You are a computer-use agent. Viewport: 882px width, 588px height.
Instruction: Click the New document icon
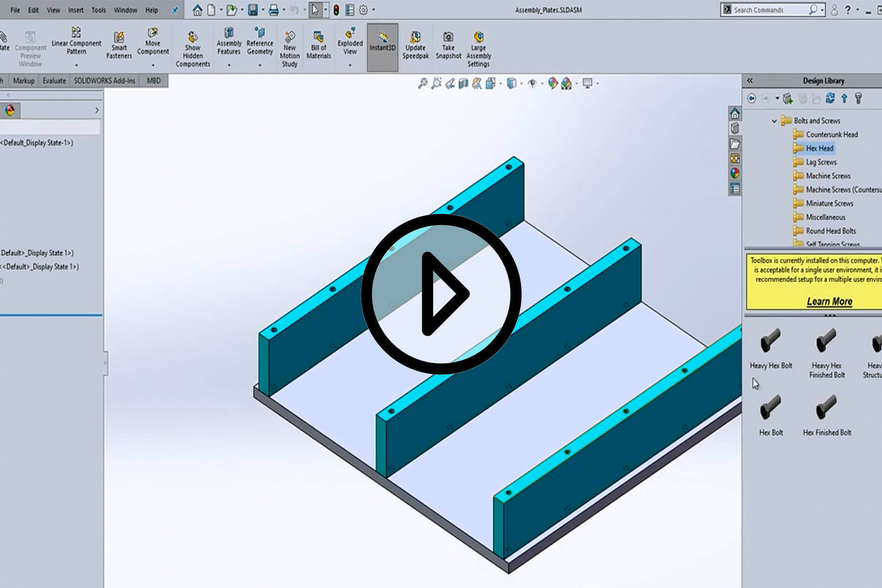[211, 10]
